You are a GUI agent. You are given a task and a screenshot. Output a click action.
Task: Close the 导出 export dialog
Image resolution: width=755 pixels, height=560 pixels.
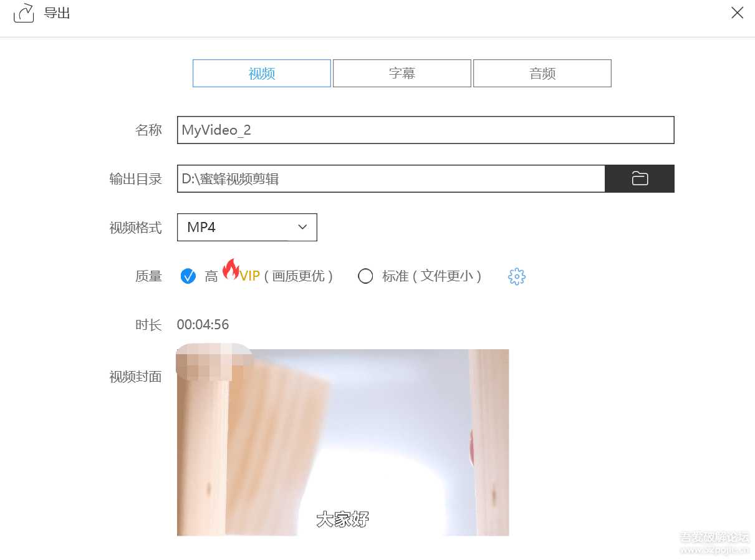[737, 12]
